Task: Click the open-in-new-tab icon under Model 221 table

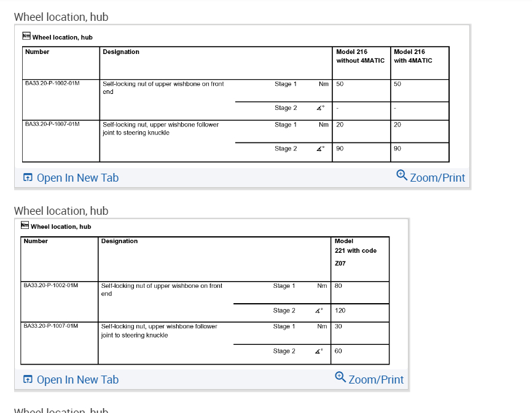Action: tap(27, 380)
